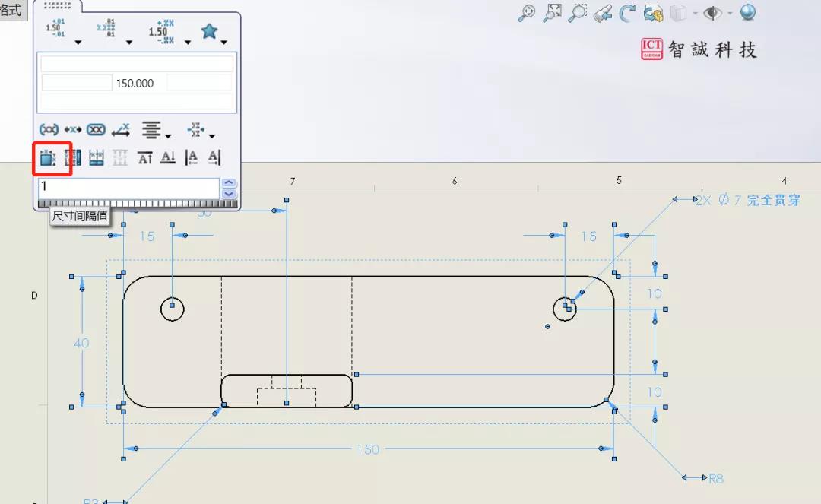Open the unit precision dropdown X.XXX
The image size is (821, 504).
point(128,43)
